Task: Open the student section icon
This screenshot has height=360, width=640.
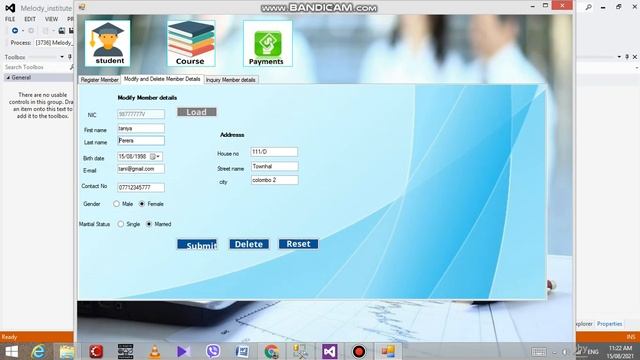Action: pyautogui.click(x=108, y=43)
